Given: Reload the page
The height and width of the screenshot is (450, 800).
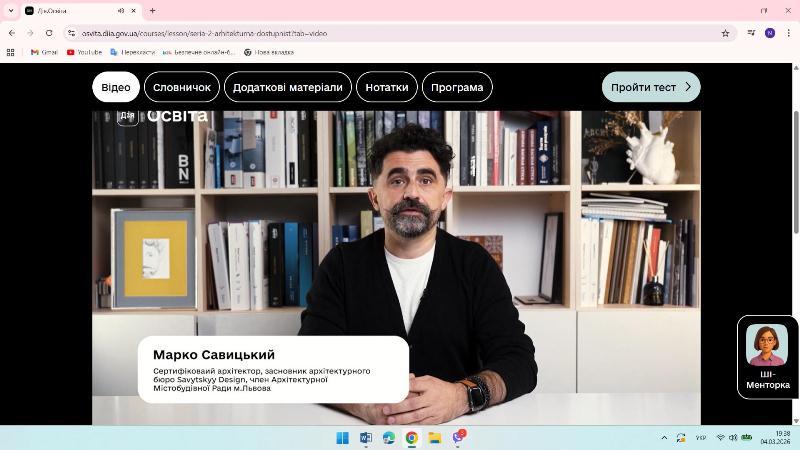Looking at the screenshot, I should click(x=49, y=33).
